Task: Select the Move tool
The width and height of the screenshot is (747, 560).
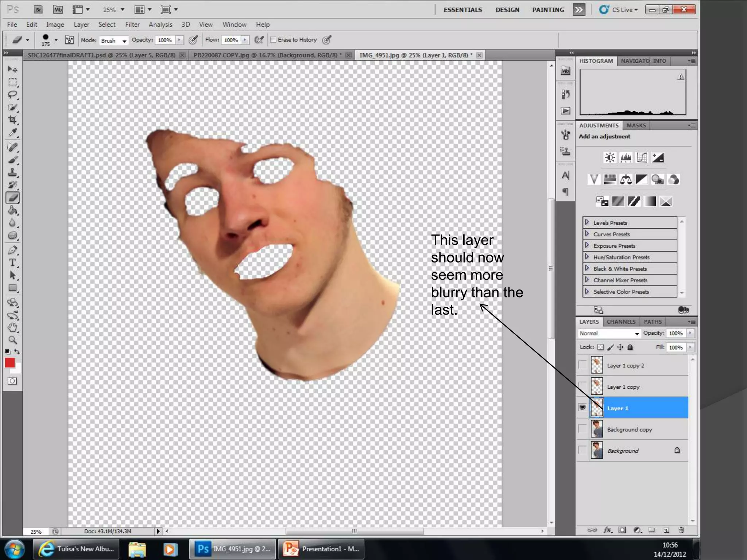Action: [x=12, y=69]
